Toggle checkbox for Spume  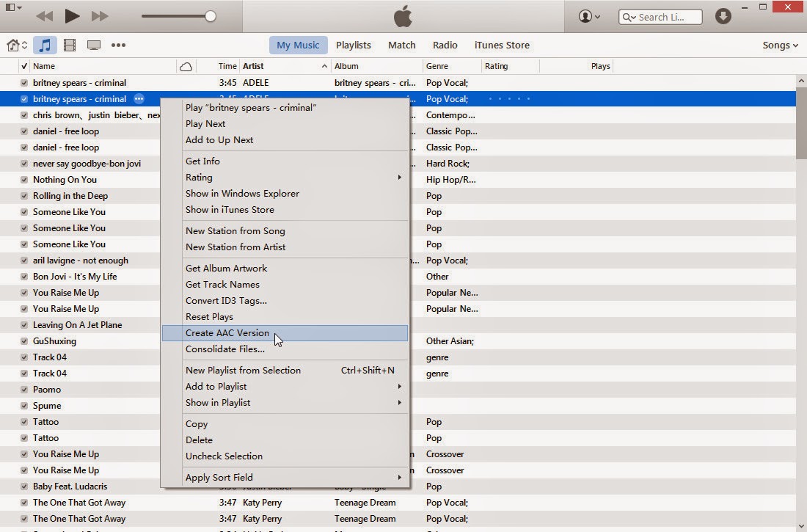(24, 406)
